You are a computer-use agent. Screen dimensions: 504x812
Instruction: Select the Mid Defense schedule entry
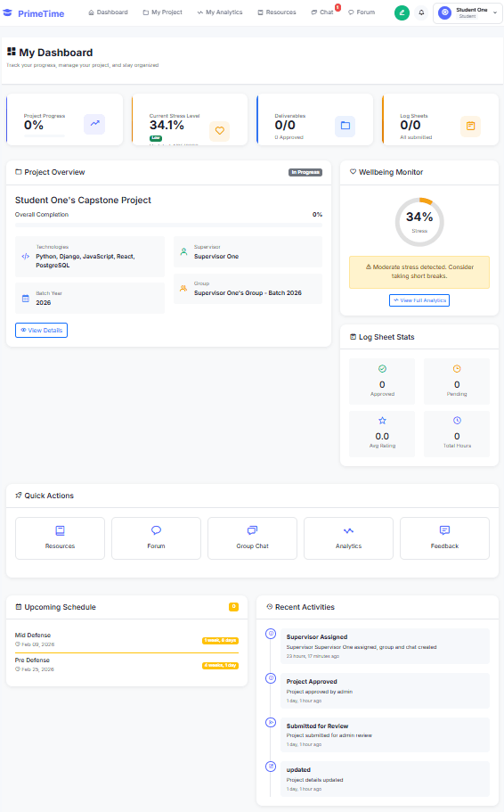pyautogui.click(x=126, y=640)
